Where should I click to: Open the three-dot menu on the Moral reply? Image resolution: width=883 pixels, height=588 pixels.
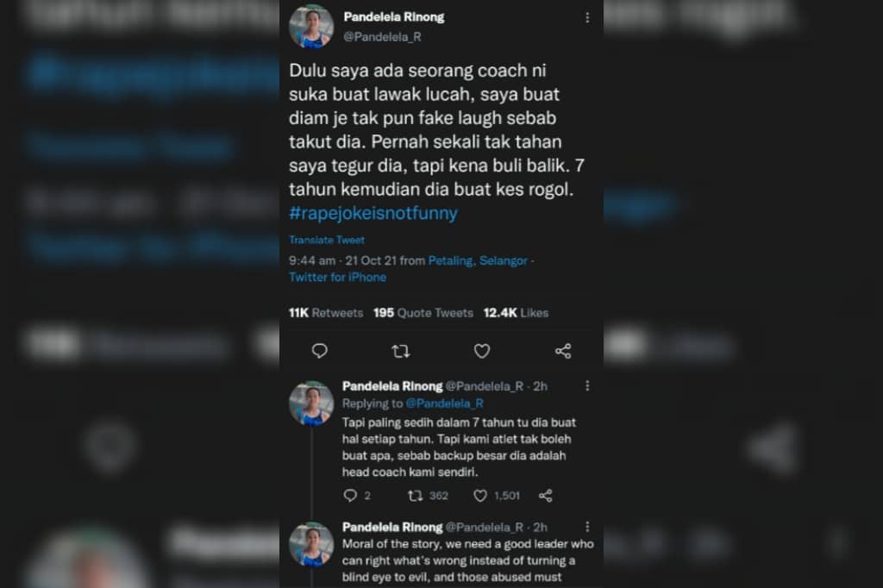click(587, 527)
